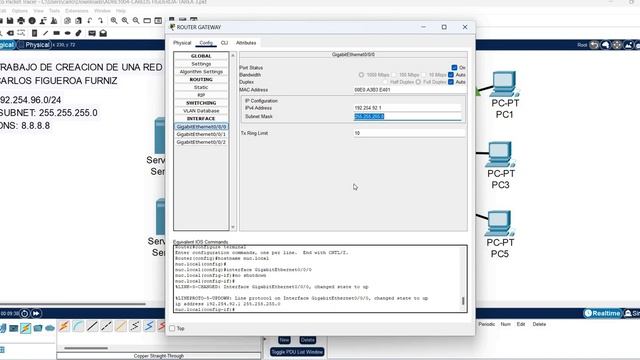Click the Set Tiled Background image icon
This screenshot has width=640, height=360.
click(x=628, y=45)
